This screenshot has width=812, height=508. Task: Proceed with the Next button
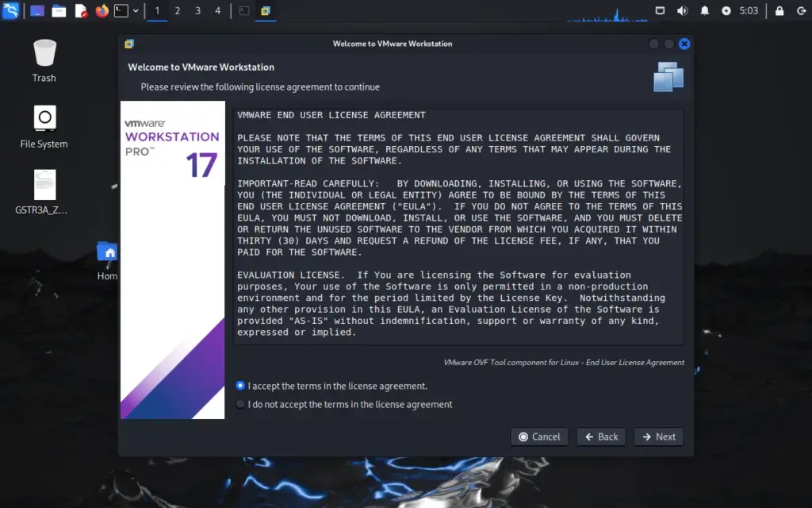pos(659,437)
